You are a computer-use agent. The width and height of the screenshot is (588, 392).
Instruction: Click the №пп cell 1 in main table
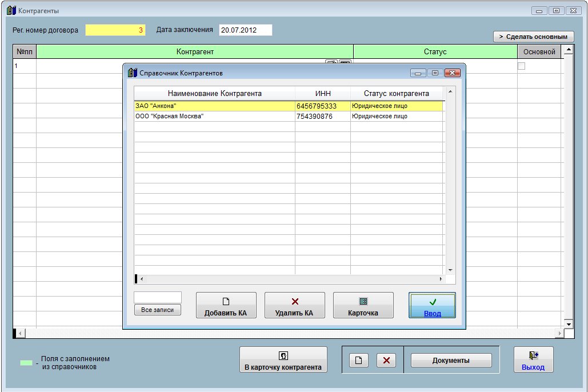click(25, 66)
